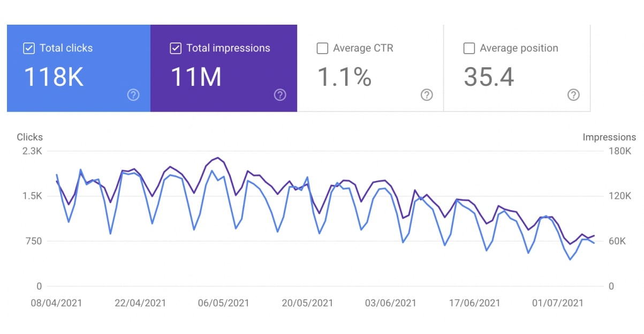Enable the Average CTR checkbox
This screenshot has width=644, height=334.
click(322, 48)
